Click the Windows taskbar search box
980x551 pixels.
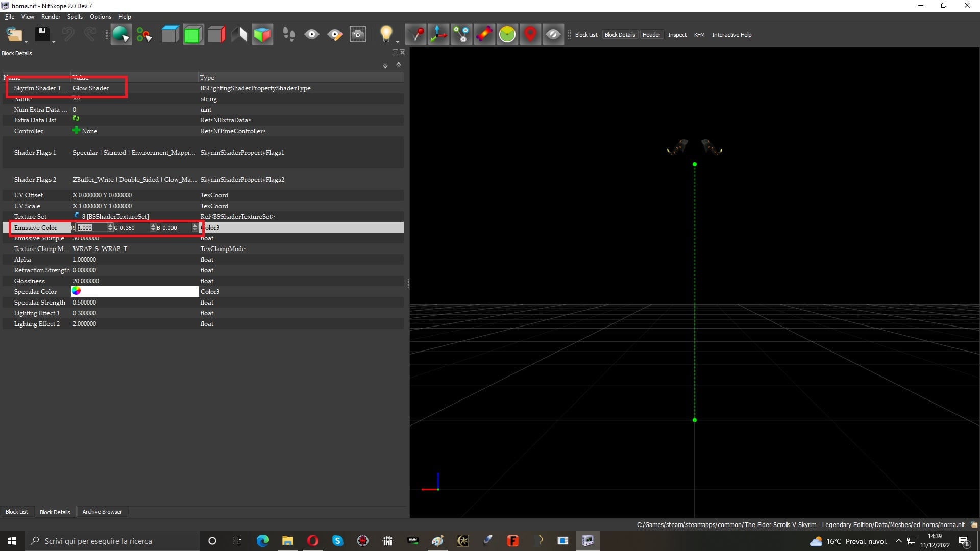point(112,541)
